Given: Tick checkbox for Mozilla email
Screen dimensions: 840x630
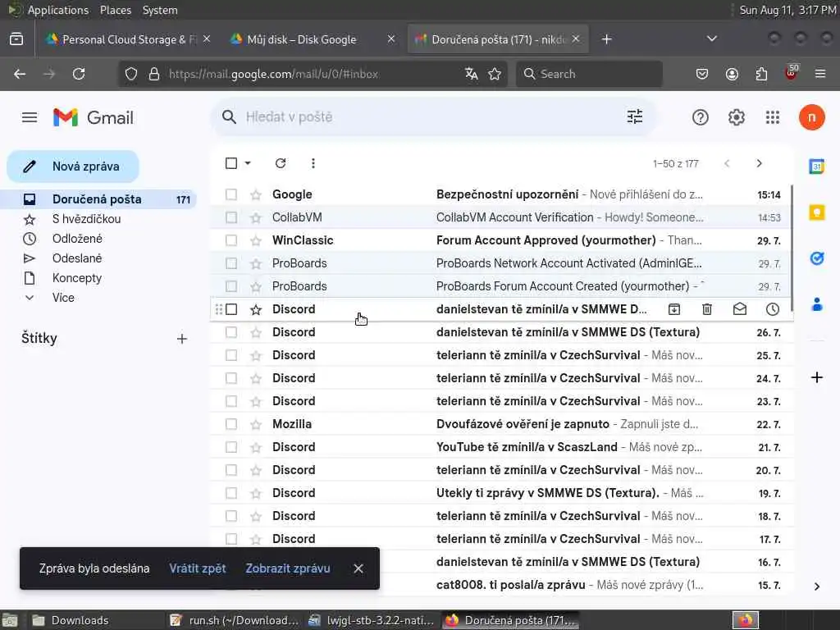Looking at the screenshot, I should coord(231,424).
